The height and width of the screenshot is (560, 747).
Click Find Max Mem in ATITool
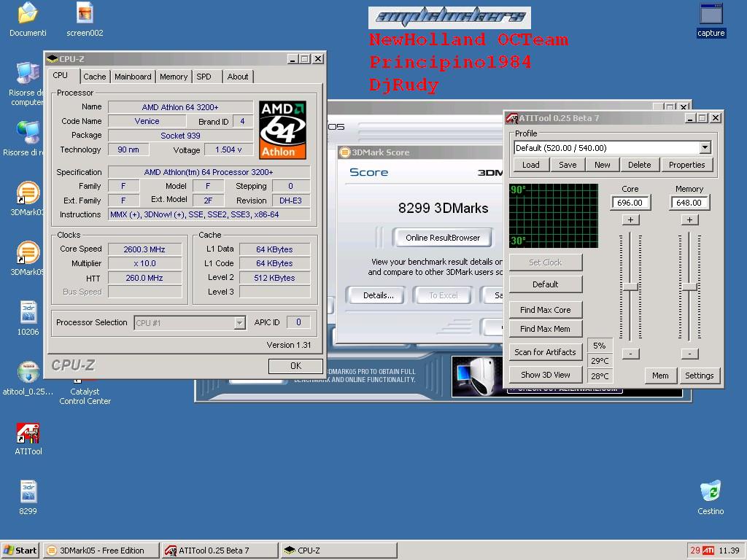tap(546, 329)
